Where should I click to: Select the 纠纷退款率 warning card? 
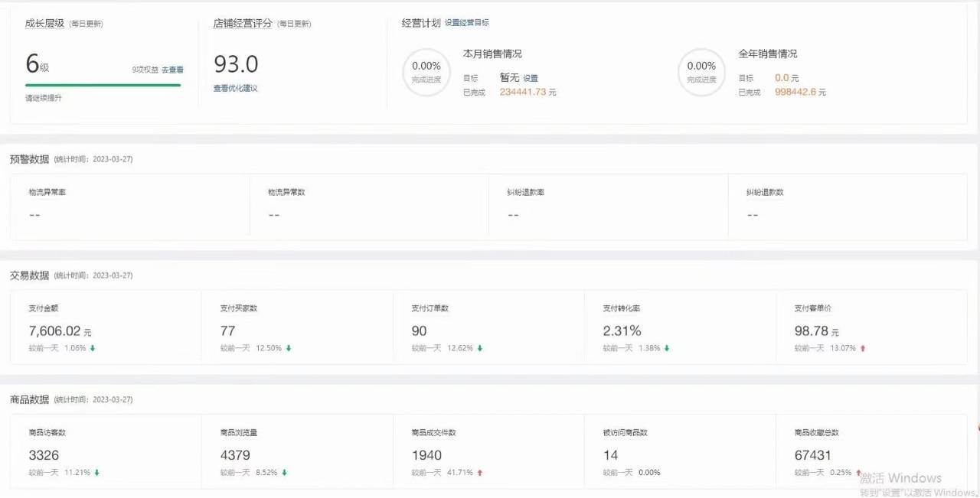[608, 204]
